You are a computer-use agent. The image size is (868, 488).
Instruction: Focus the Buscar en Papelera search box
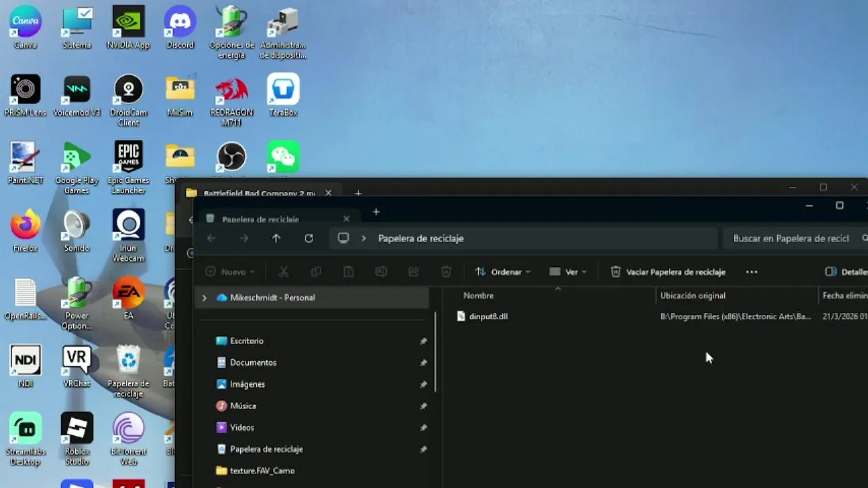[x=795, y=239]
